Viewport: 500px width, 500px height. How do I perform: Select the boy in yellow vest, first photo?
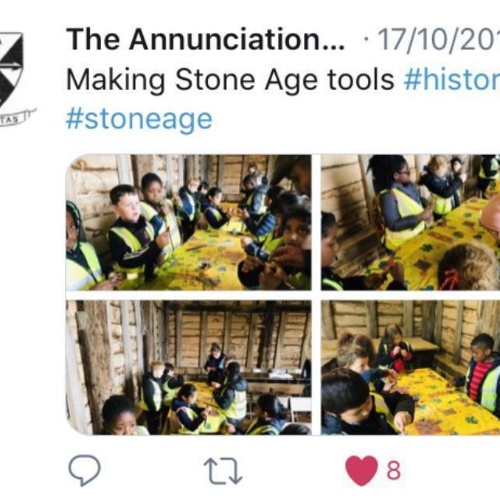[133, 233]
